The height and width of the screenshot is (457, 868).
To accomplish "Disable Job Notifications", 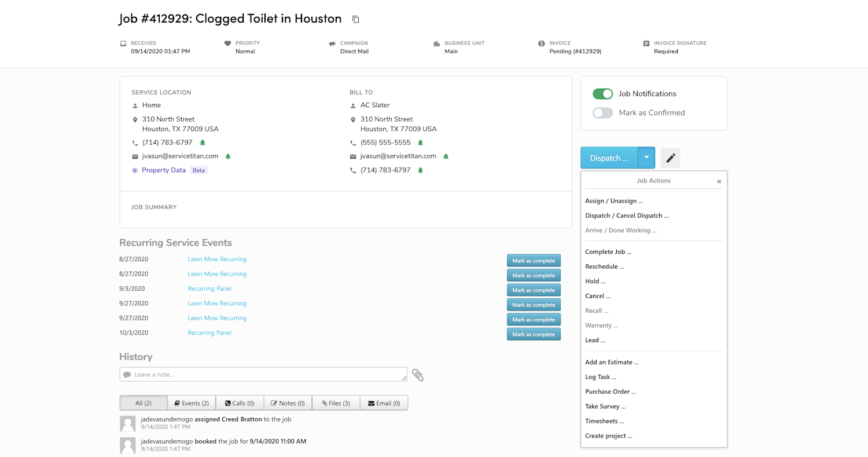I will [x=602, y=93].
